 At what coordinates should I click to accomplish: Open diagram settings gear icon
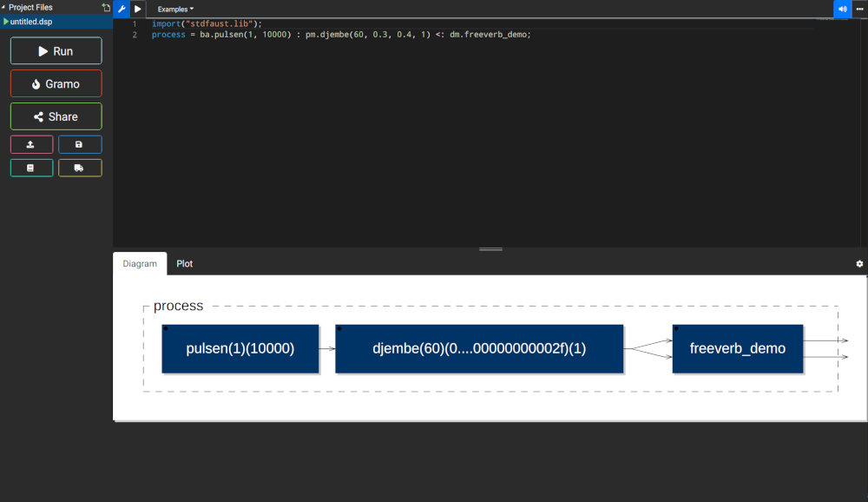click(x=859, y=263)
